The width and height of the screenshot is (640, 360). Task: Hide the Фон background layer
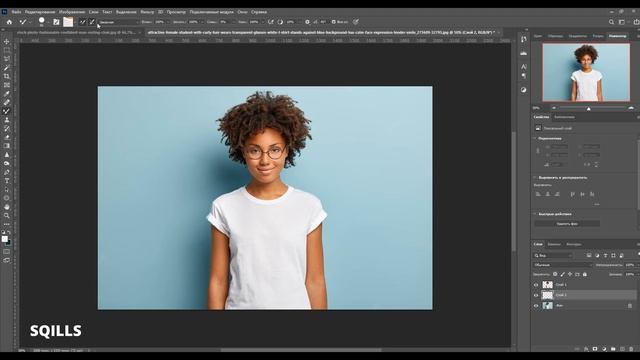(536, 305)
